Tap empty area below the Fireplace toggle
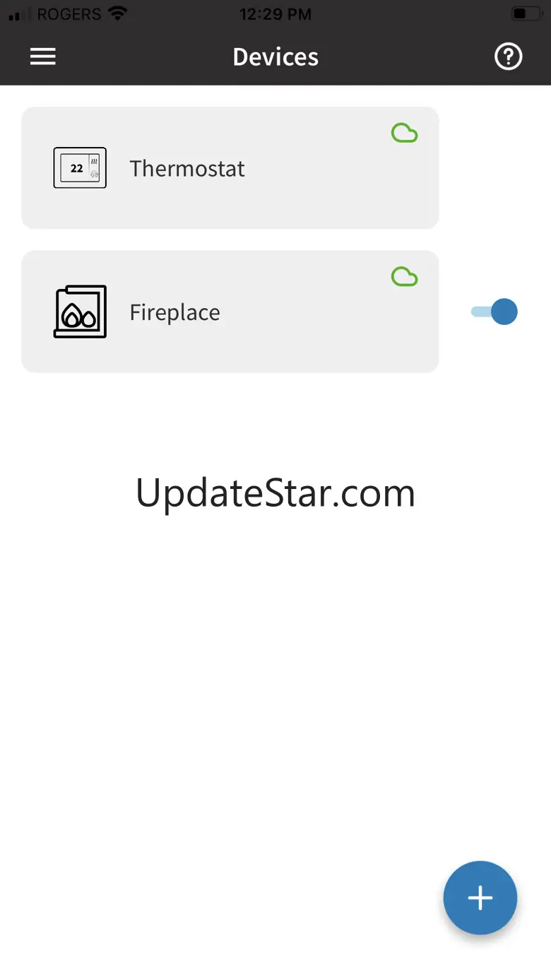The image size is (551, 980). pyautogui.click(x=494, y=410)
